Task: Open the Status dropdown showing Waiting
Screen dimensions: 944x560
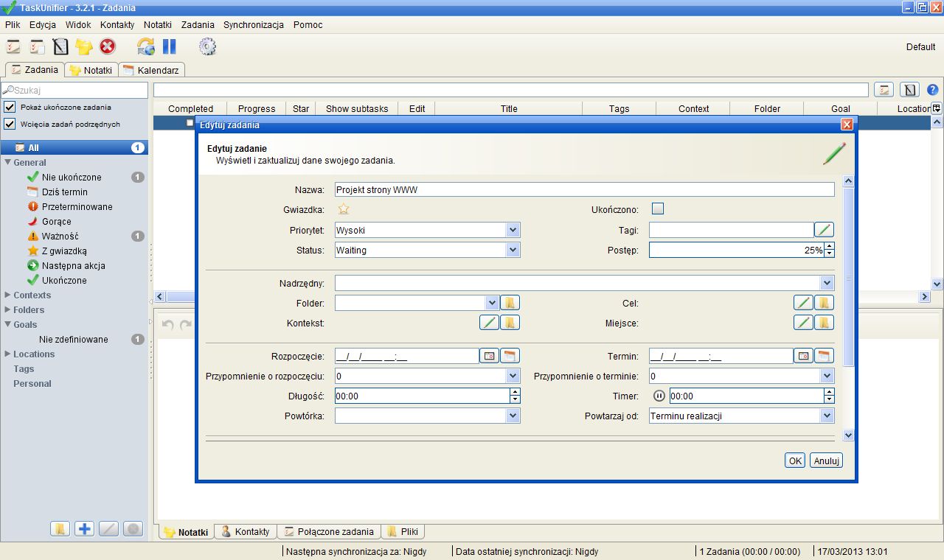Action: coord(514,250)
